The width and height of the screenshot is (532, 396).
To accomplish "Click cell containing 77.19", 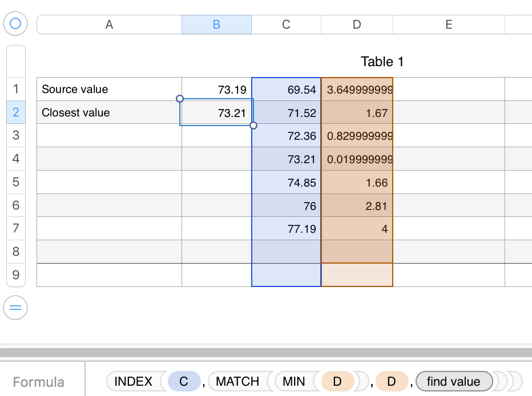I will point(286,229).
